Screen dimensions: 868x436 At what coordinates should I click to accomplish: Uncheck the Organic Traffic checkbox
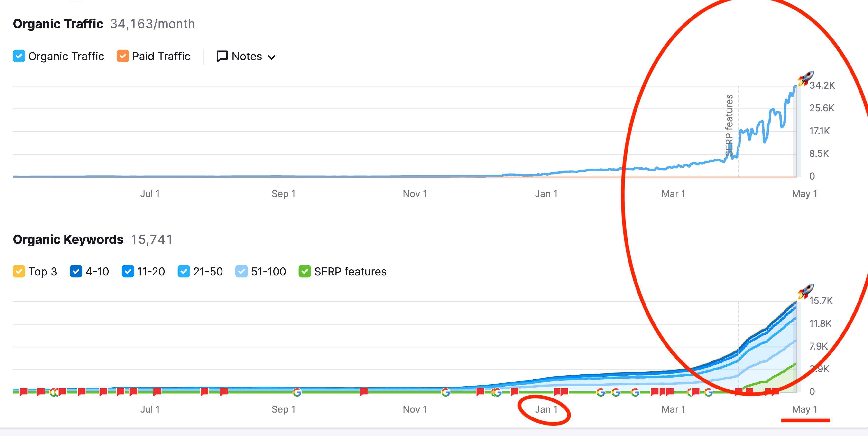(x=19, y=56)
